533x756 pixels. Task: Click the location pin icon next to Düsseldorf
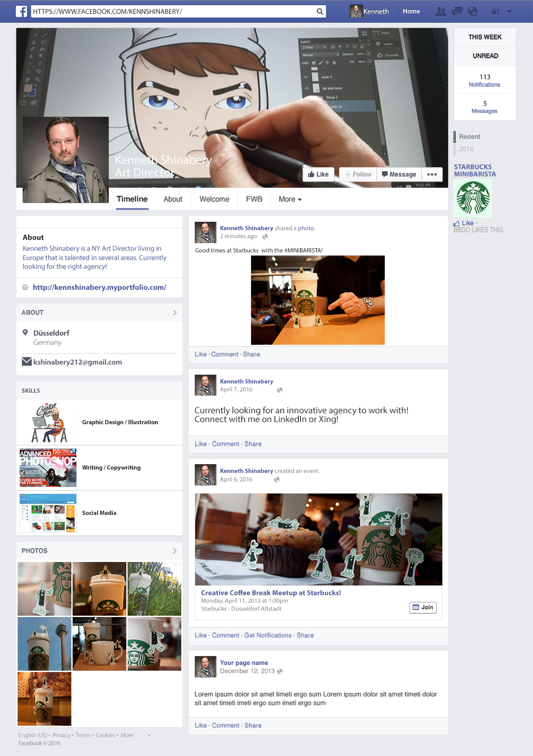coord(25,333)
